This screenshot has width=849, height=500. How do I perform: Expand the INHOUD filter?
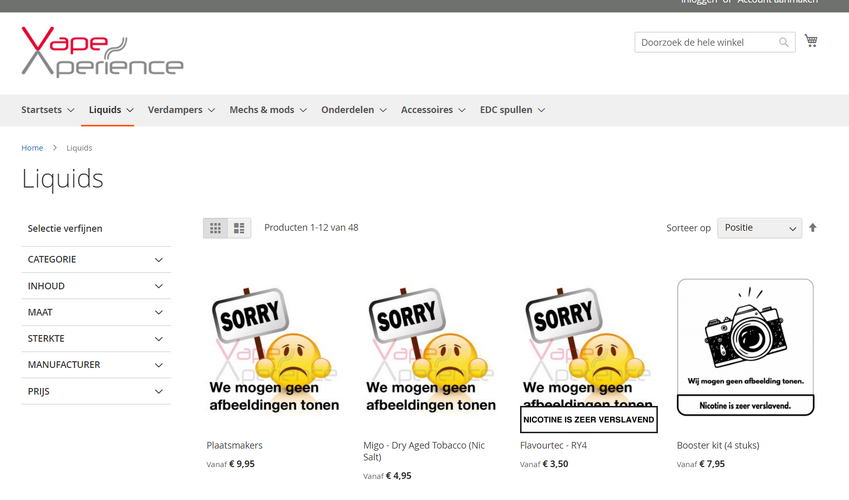(x=96, y=286)
